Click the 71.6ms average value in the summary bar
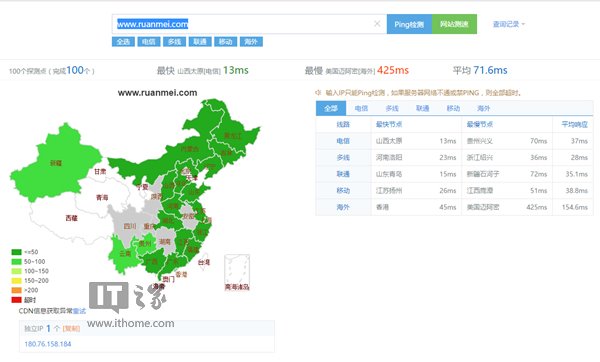This screenshot has width=600, height=362. pos(490,70)
